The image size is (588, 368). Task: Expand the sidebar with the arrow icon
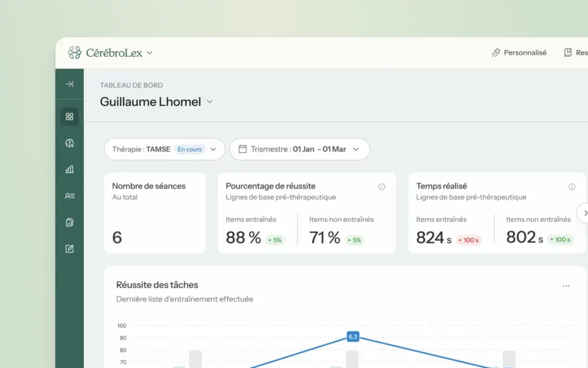coord(69,84)
